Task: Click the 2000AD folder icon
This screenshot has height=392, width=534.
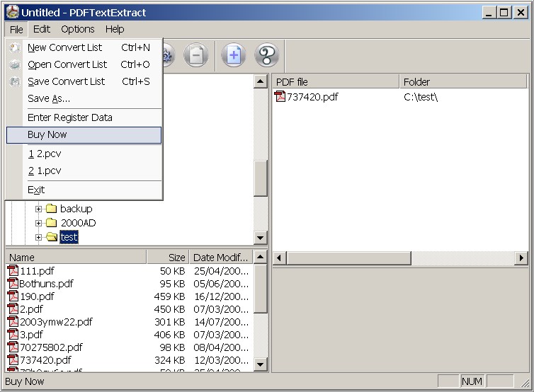Action: pos(51,223)
